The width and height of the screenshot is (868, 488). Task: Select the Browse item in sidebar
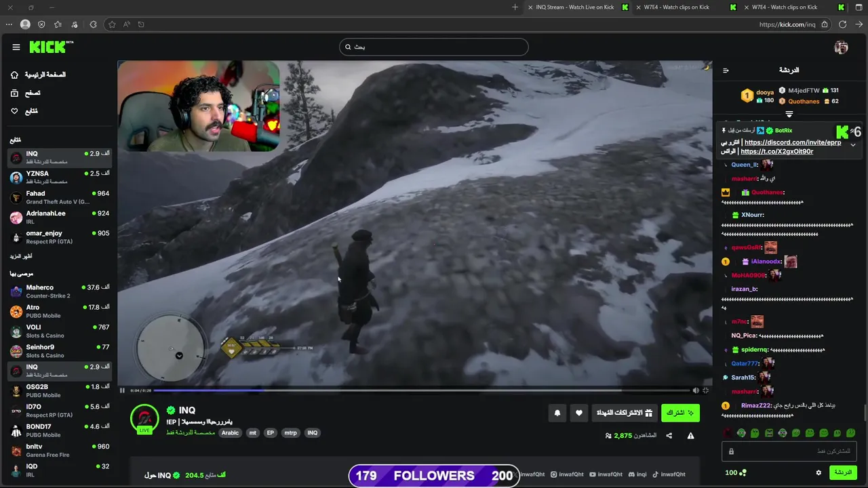(x=26, y=93)
